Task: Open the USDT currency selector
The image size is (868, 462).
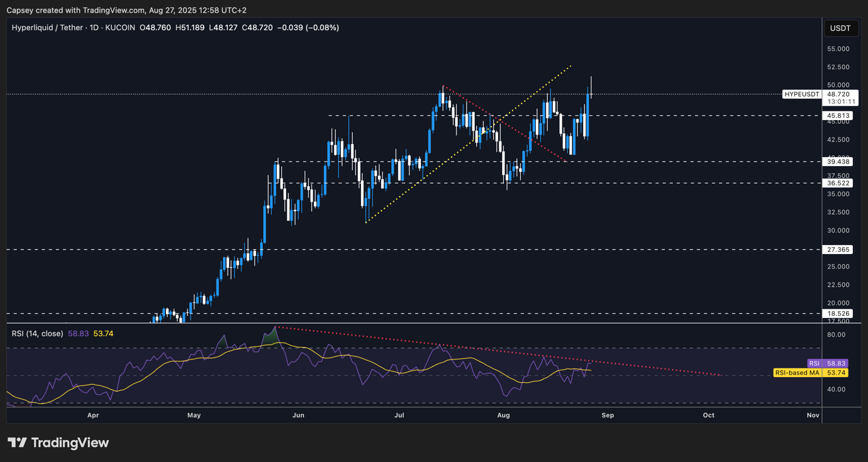Action: 840,28
